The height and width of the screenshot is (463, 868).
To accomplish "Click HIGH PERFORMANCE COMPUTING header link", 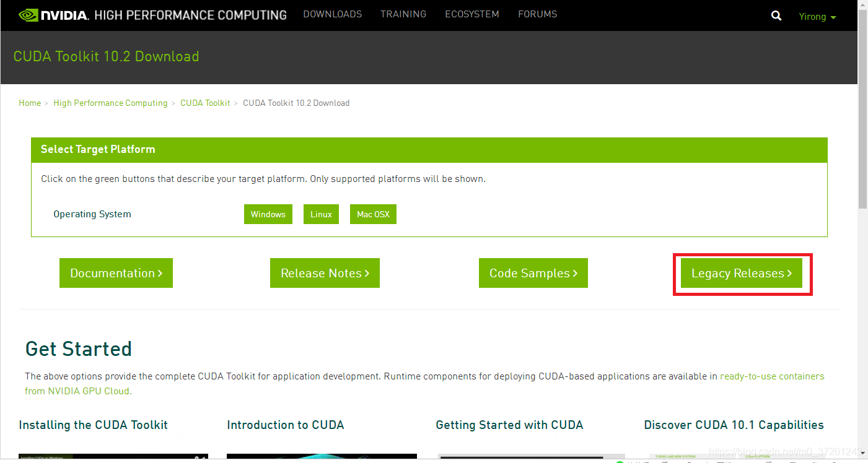I will coord(191,15).
